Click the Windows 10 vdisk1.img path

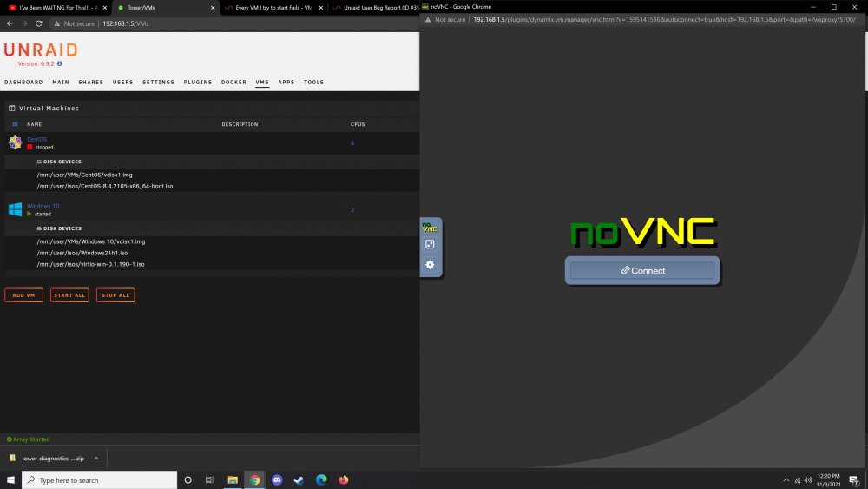91,241
